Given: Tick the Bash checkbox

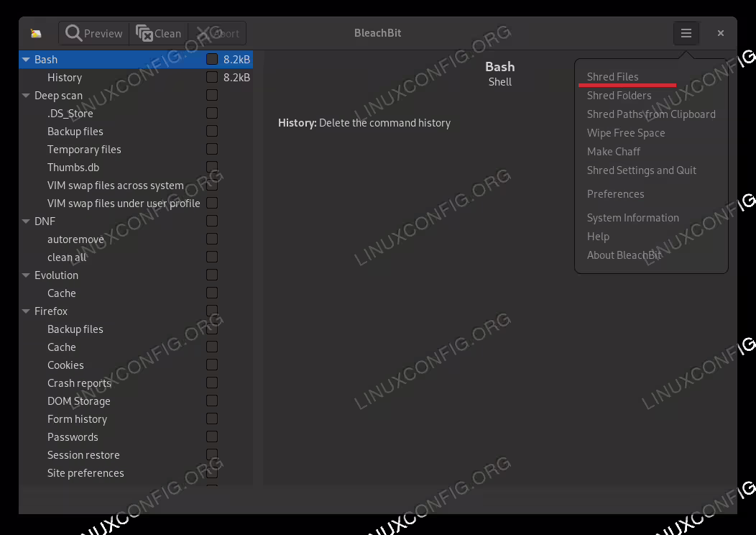Looking at the screenshot, I should (x=212, y=60).
